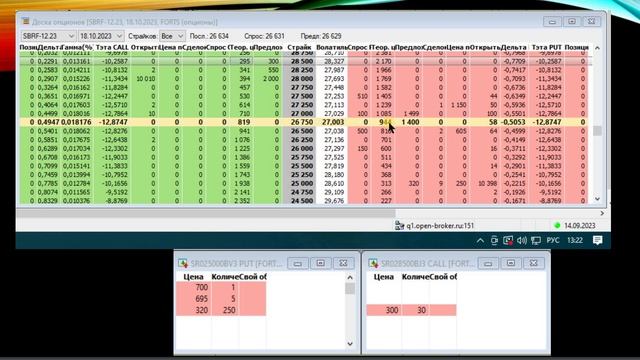
Task: Click price 695 in the PUT window
Action: coord(201,299)
